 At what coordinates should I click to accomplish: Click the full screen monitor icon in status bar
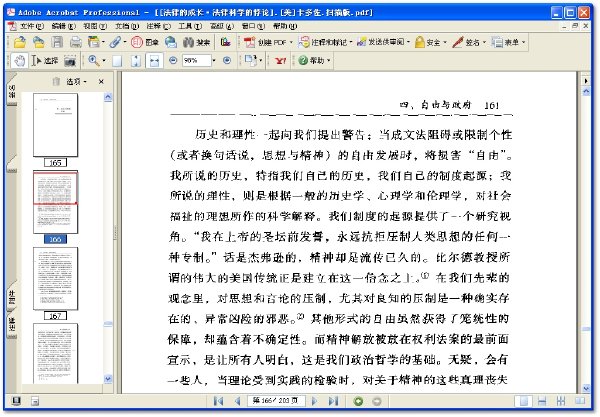tap(16, 401)
